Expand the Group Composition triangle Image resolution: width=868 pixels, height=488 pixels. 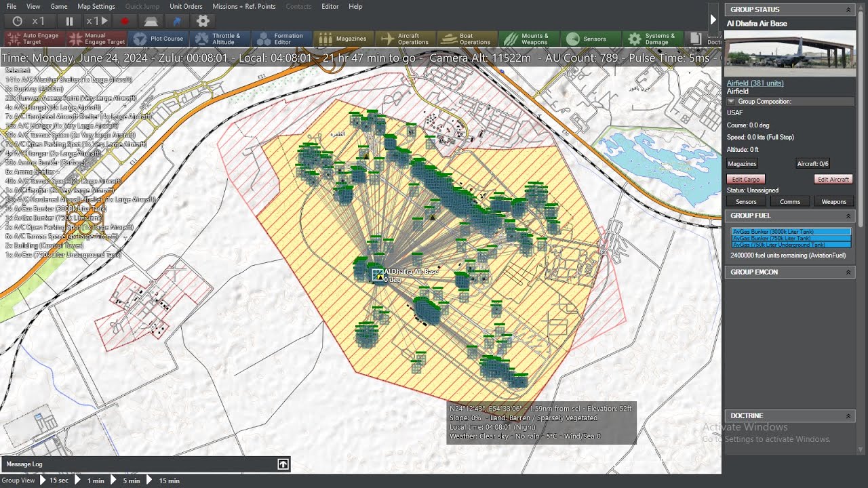click(731, 101)
